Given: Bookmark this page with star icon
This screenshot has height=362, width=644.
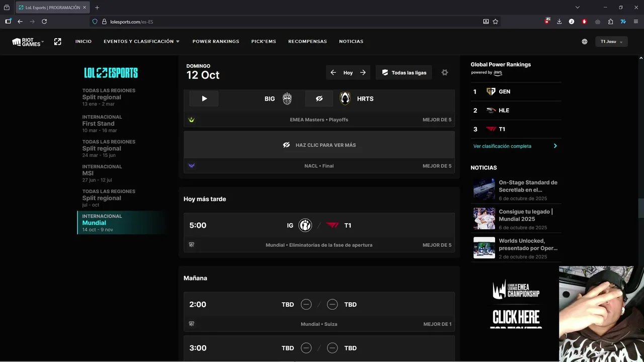Looking at the screenshot, I should (x=496, y=22).
